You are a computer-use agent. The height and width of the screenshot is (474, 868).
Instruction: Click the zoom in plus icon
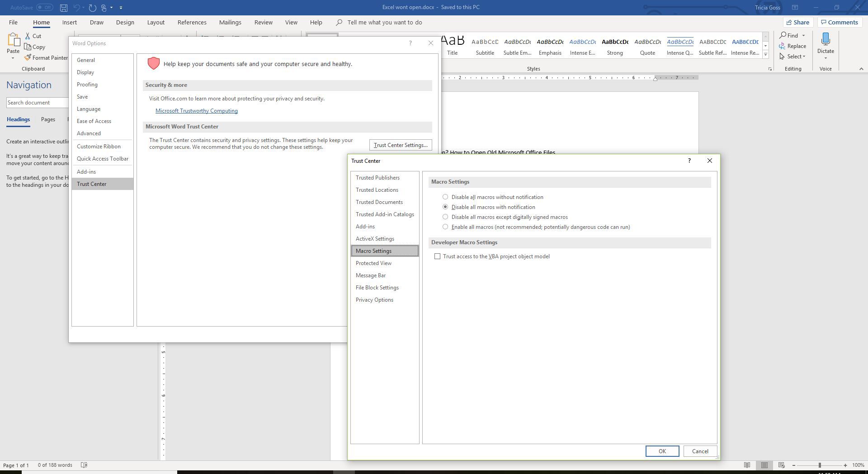click(845, 465)
